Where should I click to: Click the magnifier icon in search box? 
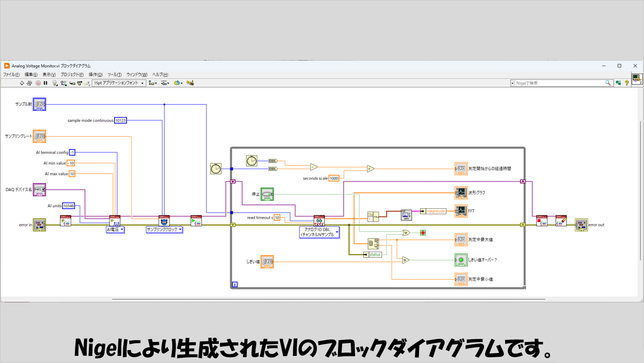(x=608, y=83)
